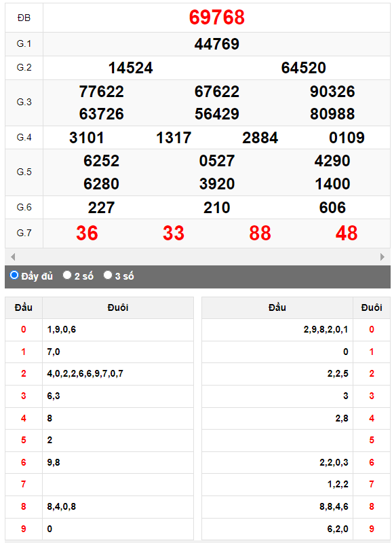Click red tail digit 9 in right table
392x543 pixels.
tap(372, 529)
